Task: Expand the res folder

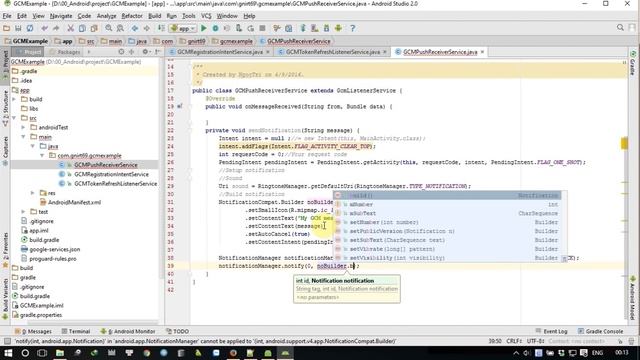Action: pyautogui.click(x=33, y=193)
